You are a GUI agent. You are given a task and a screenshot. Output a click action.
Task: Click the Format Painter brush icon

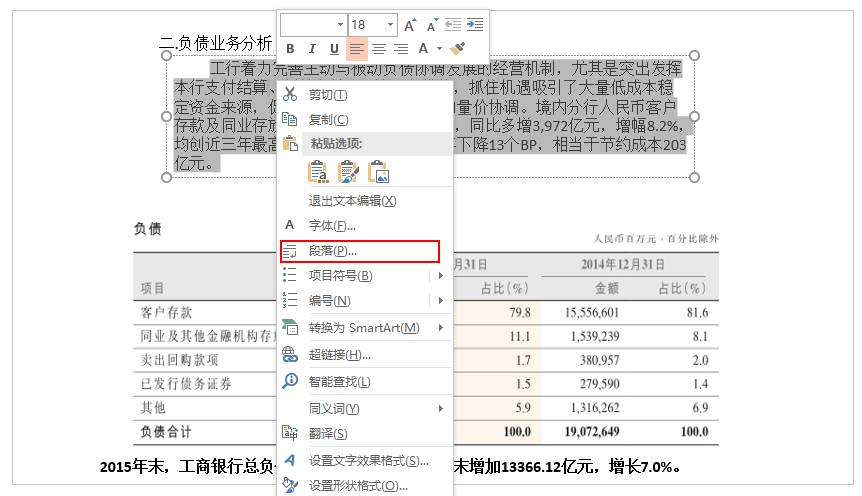pyautogui.click(x=457, y=49)
